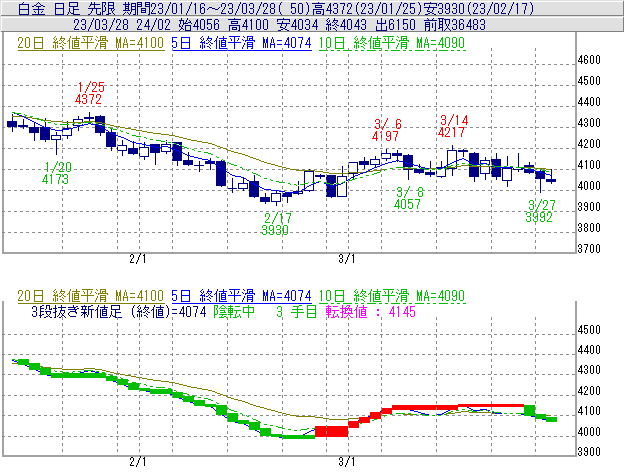Click the 陰転中 status text

point(234,311)
